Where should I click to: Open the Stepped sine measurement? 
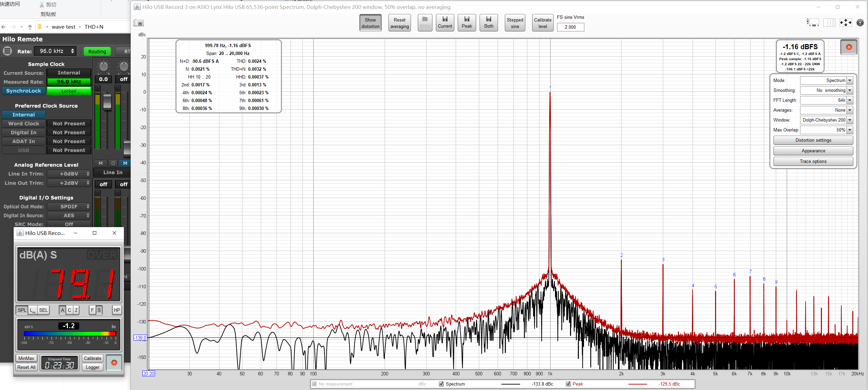click(x=515, y=23)
